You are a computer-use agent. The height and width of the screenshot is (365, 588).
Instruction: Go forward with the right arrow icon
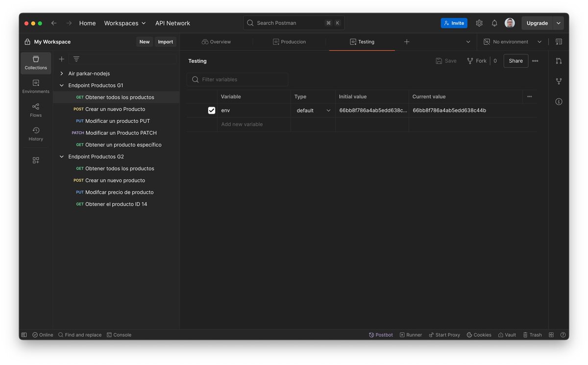coord(69,23)
